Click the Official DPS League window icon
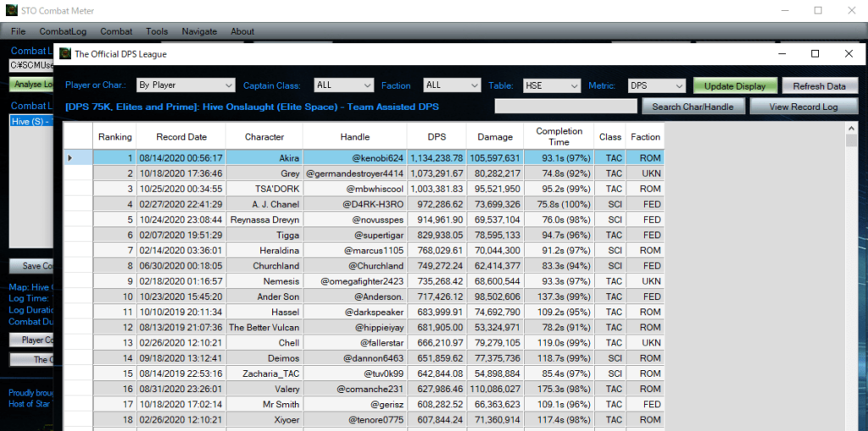The height and width of the screenshot is (431, 868). [x=64, y=53]
